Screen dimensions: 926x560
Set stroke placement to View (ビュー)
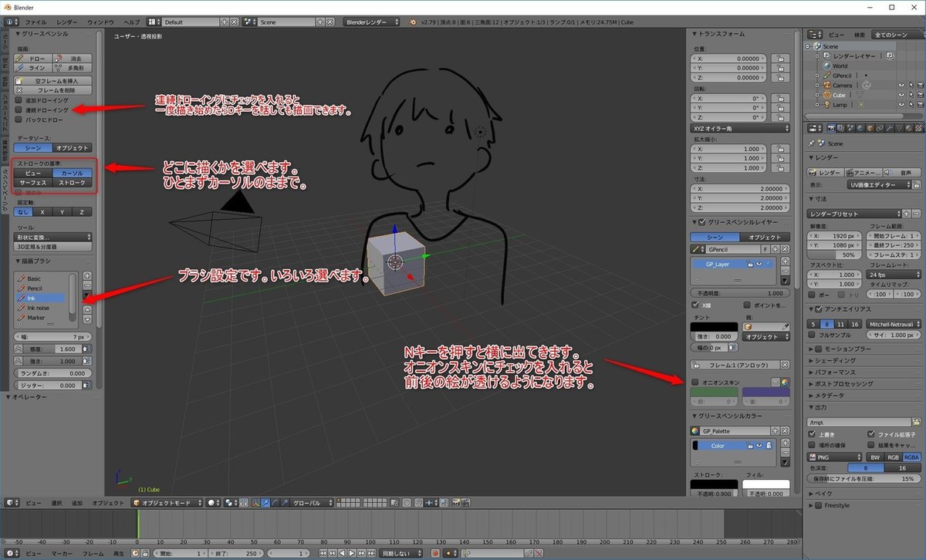(34, 173)
